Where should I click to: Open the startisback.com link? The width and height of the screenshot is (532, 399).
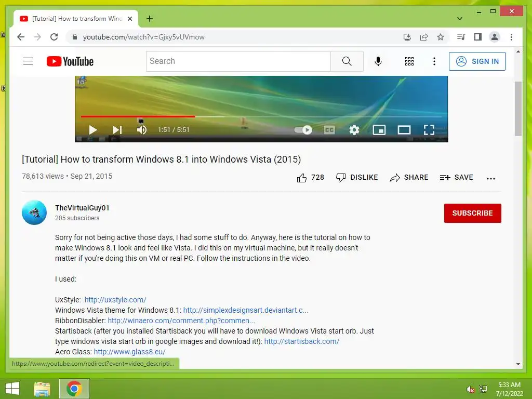tap(302, 341)
